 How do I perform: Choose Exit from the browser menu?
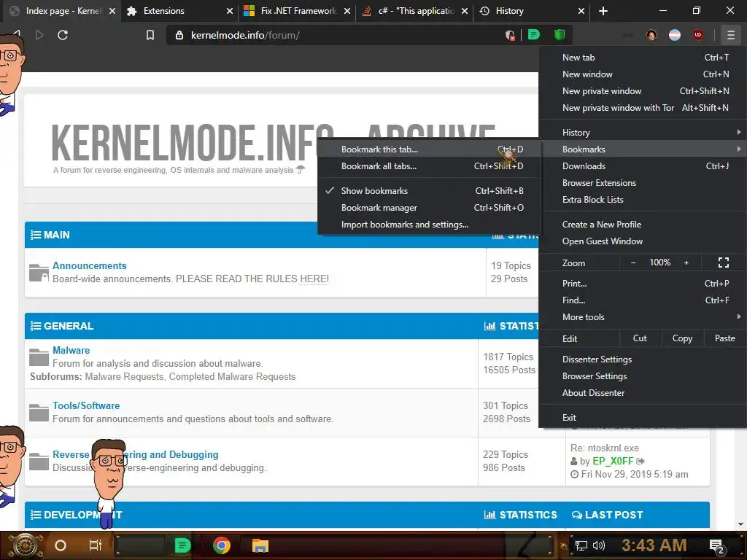point(643,417)
